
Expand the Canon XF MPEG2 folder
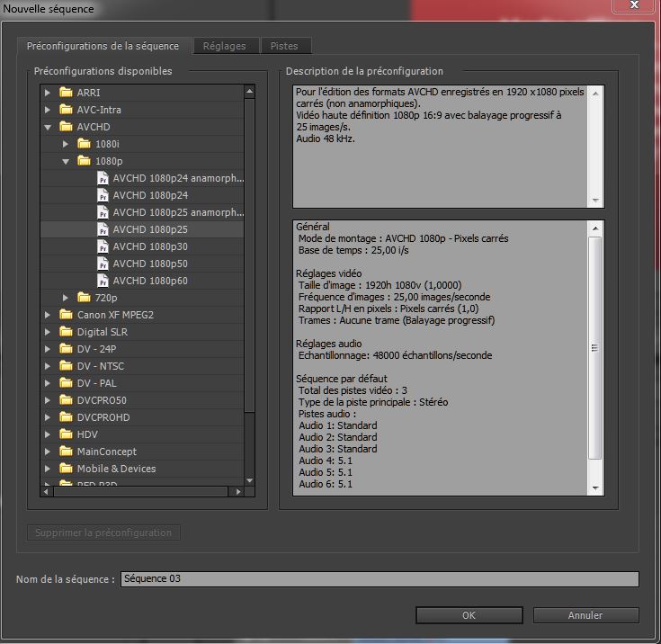coord(48,315)
